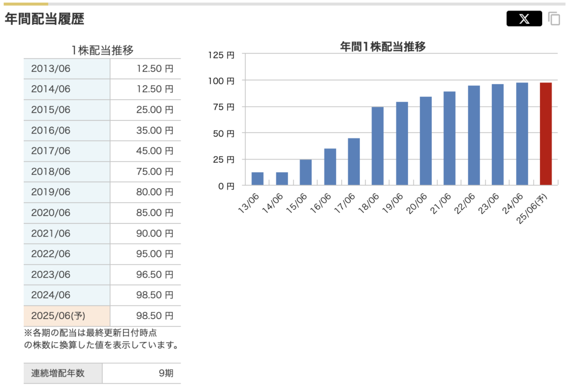
Task: Click the 年間1株配当推移 chart title
Action: [383, 47]
